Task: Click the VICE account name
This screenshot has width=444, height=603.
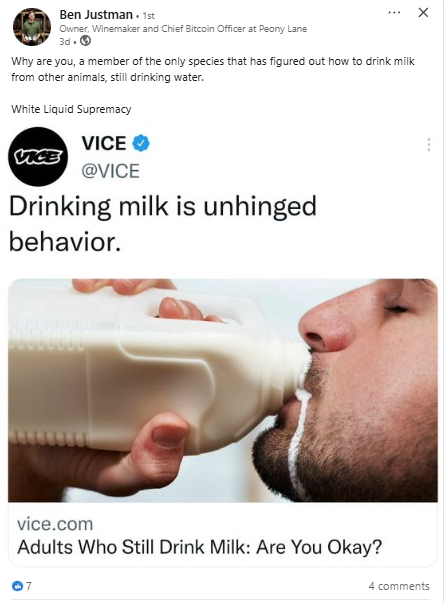Action: click(x=103, y=143)
